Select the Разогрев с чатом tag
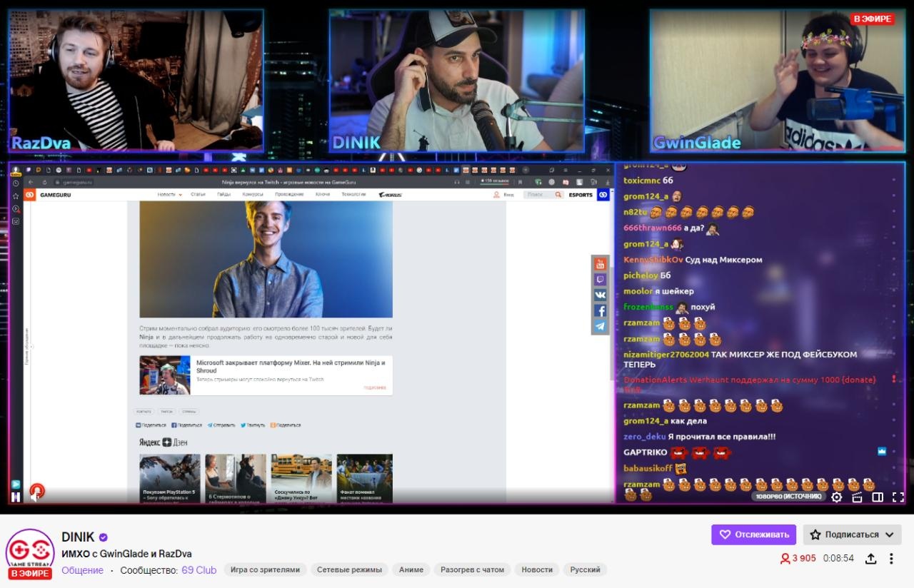 pos(472,569)
